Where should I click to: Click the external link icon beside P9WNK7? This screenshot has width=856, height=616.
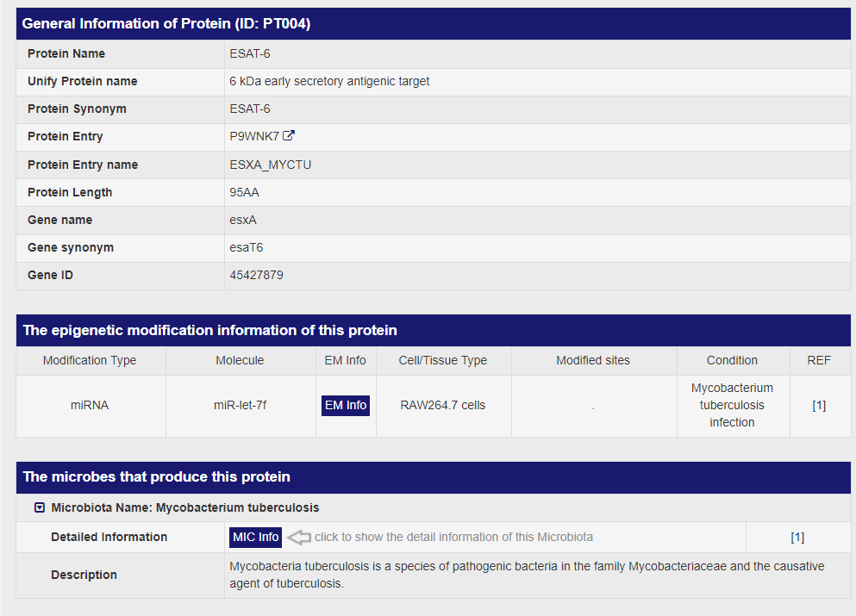point(290,136)
